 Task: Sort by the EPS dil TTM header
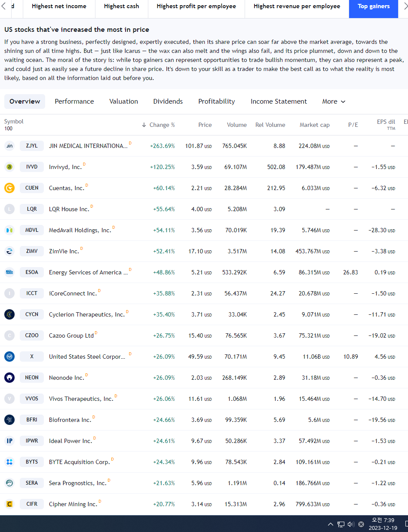coord(386,125)
